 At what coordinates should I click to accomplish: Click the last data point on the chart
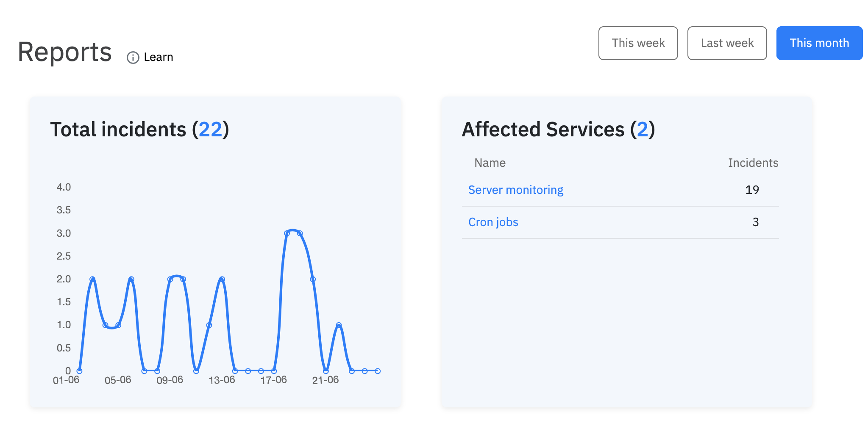point(378,371)
